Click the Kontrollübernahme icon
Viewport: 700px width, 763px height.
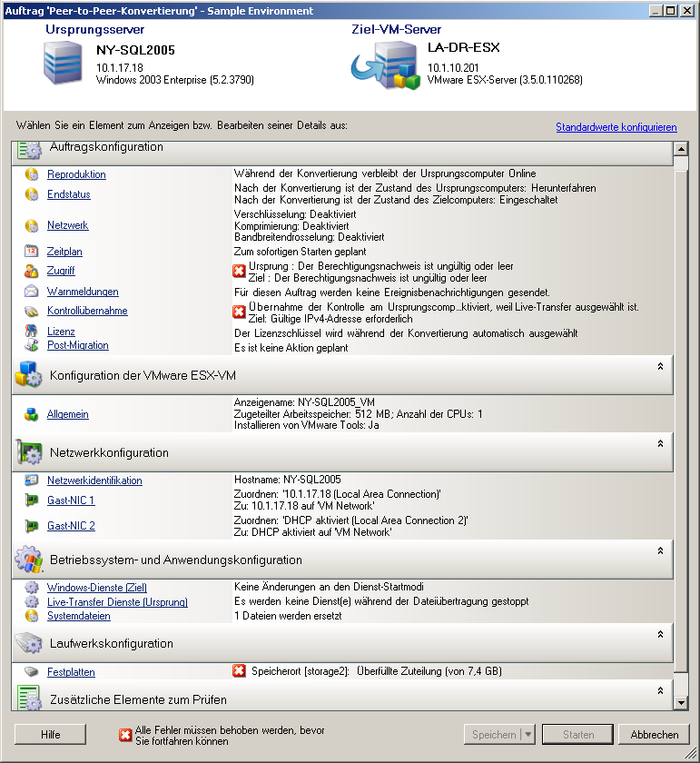(x=32, y=311)
